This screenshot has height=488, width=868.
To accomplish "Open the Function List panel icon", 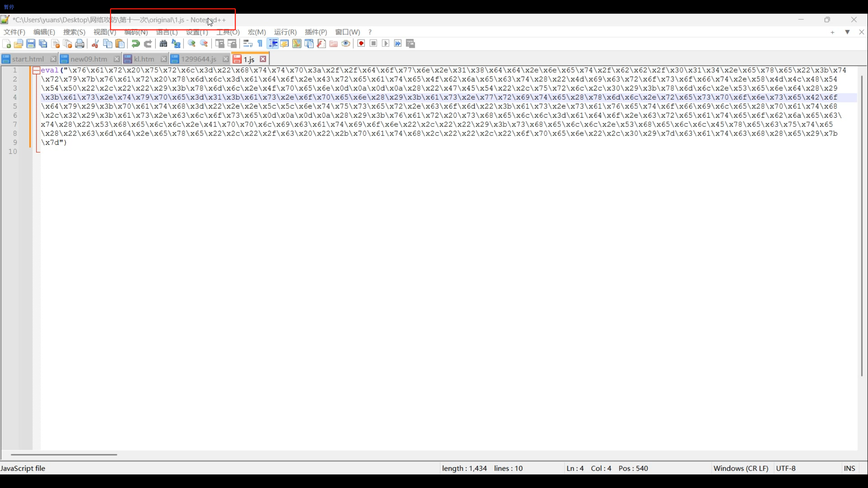I will [x=321, y=43].
